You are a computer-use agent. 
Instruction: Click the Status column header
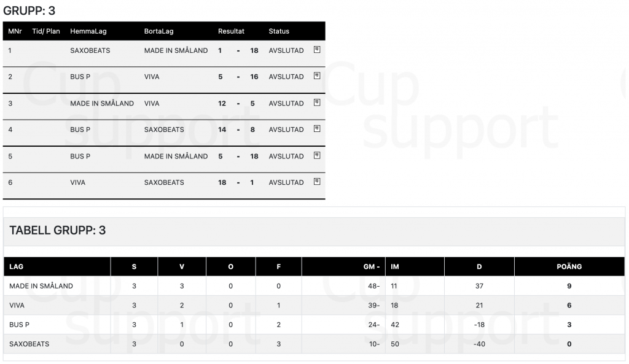[x=279, y=31]
